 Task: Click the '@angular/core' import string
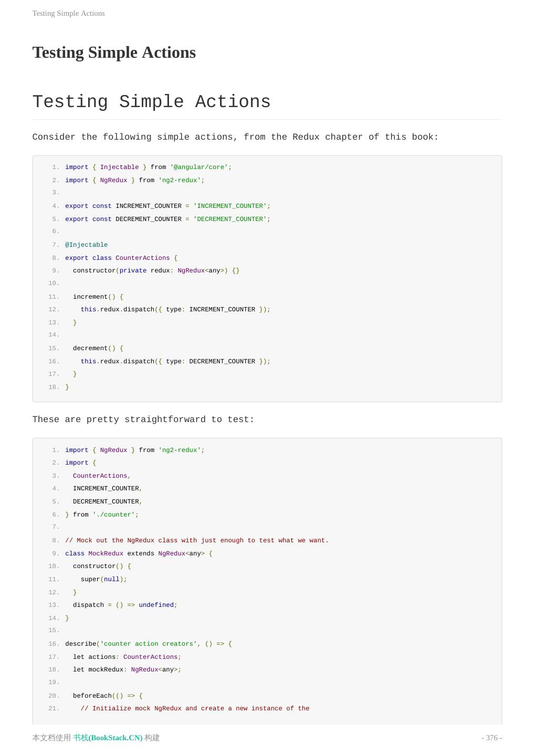199,167
